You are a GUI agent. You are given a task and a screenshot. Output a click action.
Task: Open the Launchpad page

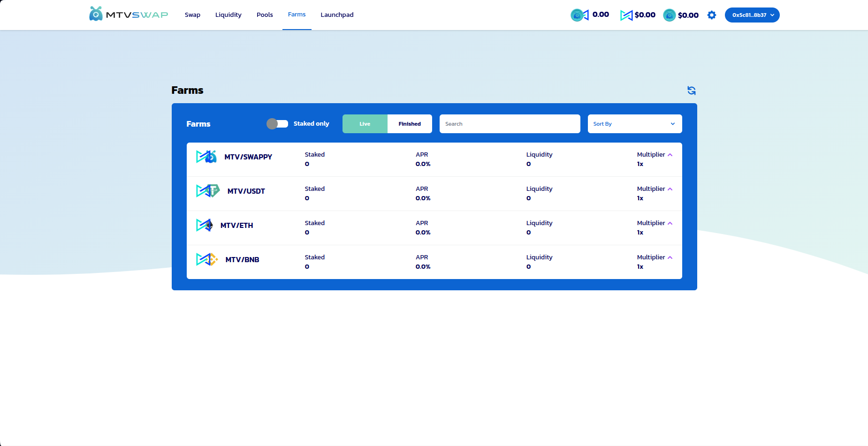(x=337, y=15)
